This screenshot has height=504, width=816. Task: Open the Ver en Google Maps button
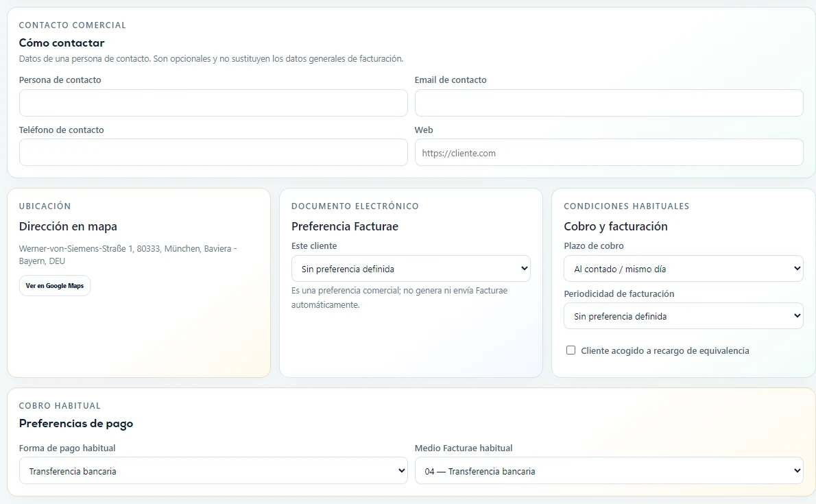tap(55, 285)
